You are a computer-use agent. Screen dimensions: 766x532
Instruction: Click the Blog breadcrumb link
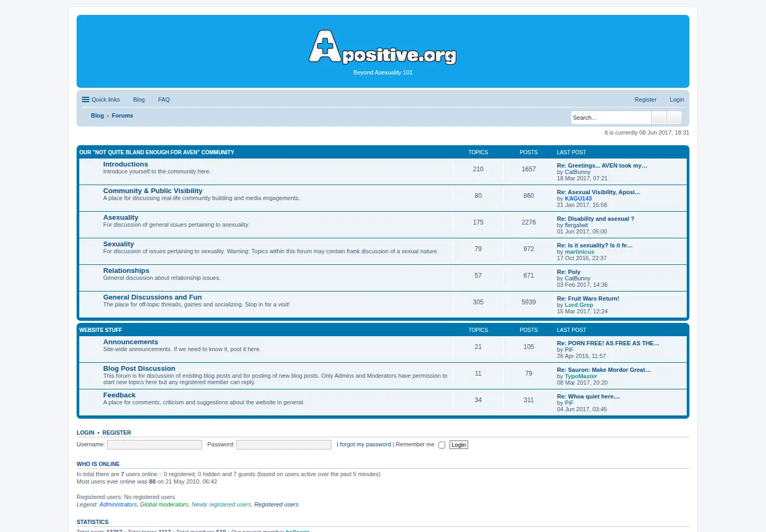[97, 115]
